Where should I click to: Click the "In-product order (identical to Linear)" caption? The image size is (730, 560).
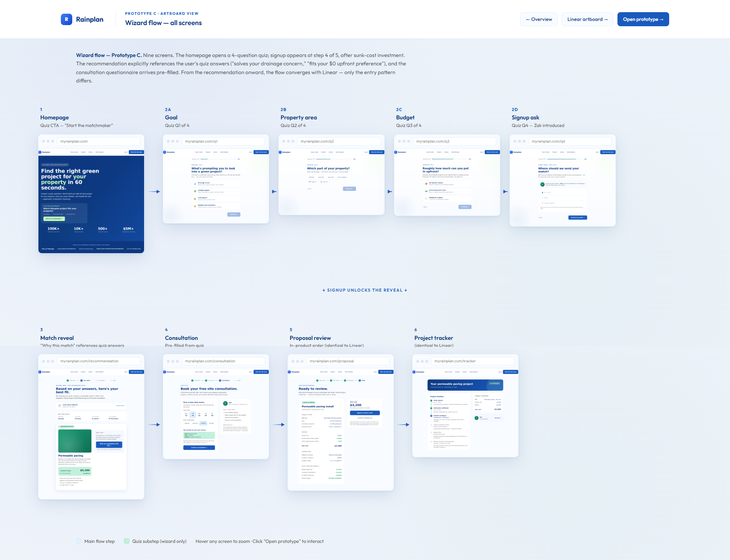pyautogui.click(x=327, y=346)
